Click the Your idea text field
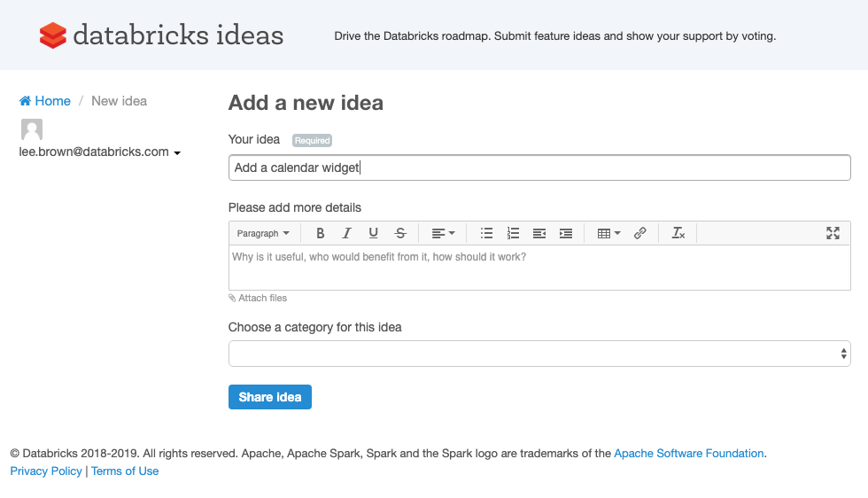The height and width of the screenshot is (498, 868). (x=539, y=167)
